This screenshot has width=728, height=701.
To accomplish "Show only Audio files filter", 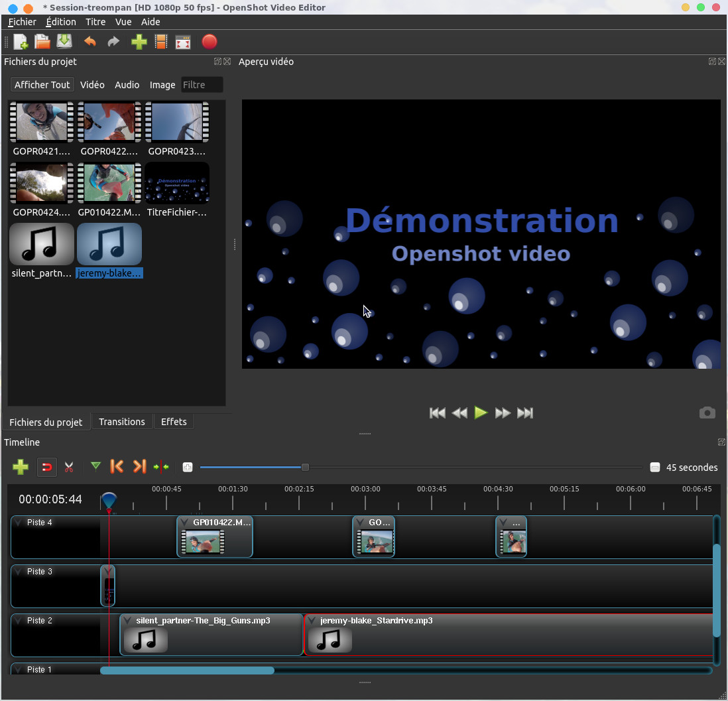I will click(127, 85).
